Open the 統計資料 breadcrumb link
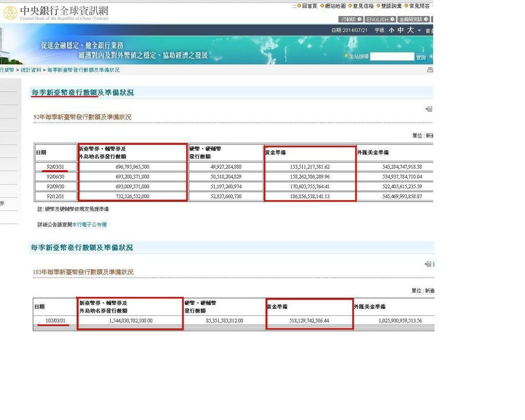This screenshot has width=525, height=420. tap(31, 70)
